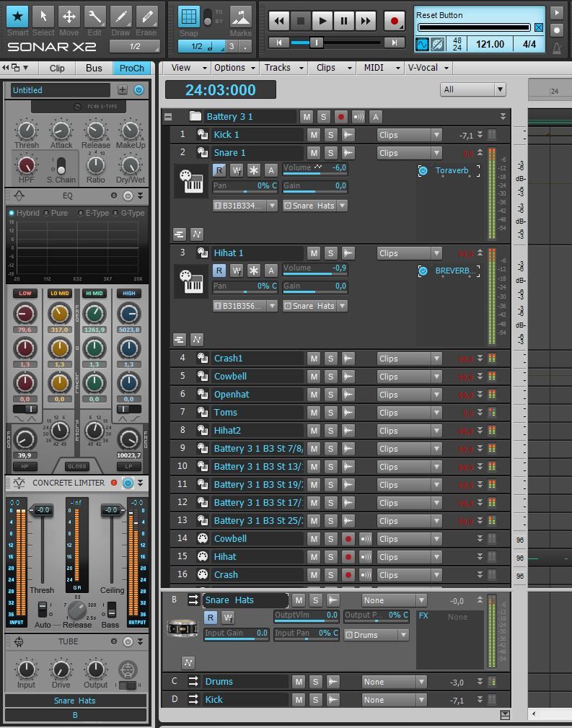Choose the Erase tool
Viewport: 572px width, 728px height.
[146, 17]
